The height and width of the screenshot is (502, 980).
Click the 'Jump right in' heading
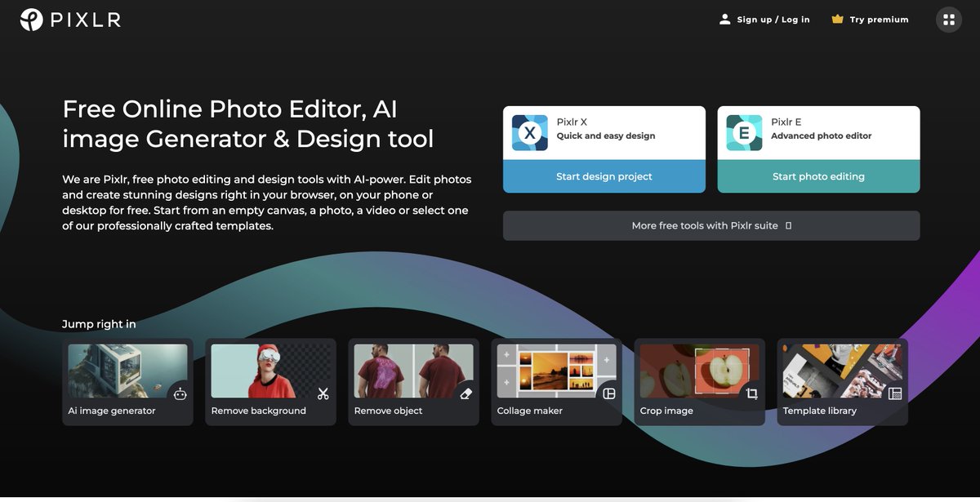(x=99, y=324)
